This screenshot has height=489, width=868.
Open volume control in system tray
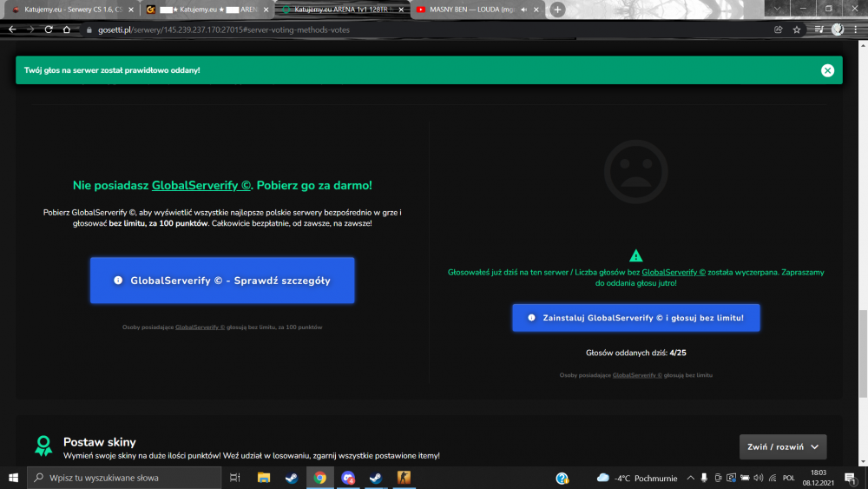[759, 478]
